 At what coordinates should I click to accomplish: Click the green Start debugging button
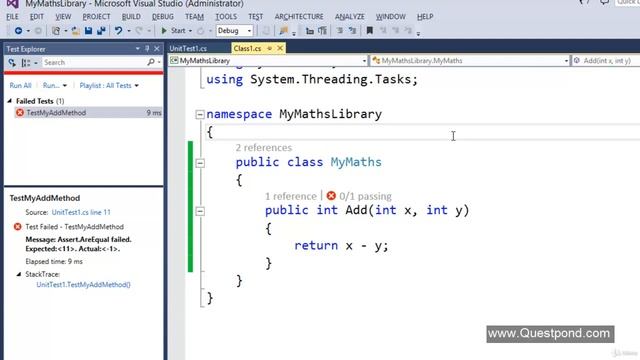(x=173, y=31)
